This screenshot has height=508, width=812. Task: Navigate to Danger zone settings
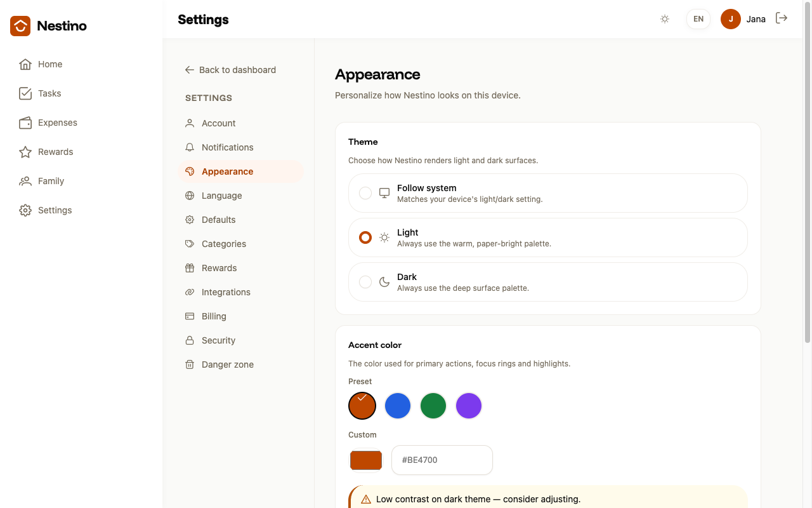(x=241, y=364)
